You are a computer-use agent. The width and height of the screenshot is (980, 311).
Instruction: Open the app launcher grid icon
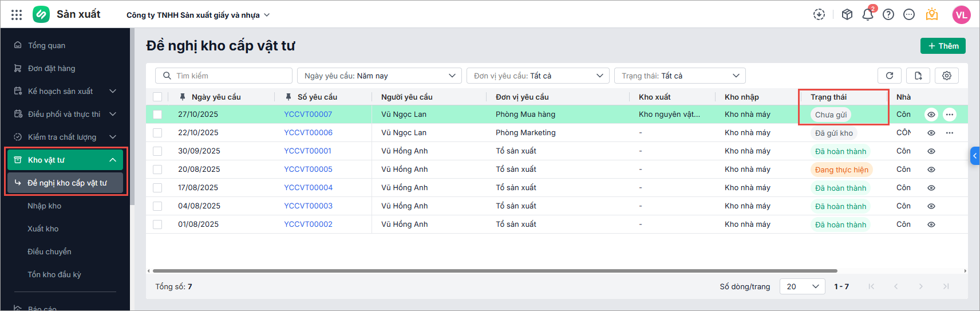click(17, 15)
